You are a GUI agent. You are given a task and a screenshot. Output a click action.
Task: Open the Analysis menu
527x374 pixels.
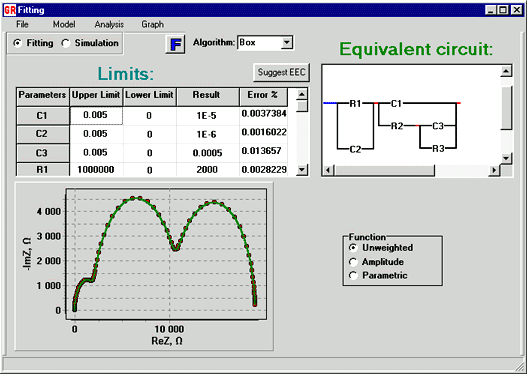(109, 24)
